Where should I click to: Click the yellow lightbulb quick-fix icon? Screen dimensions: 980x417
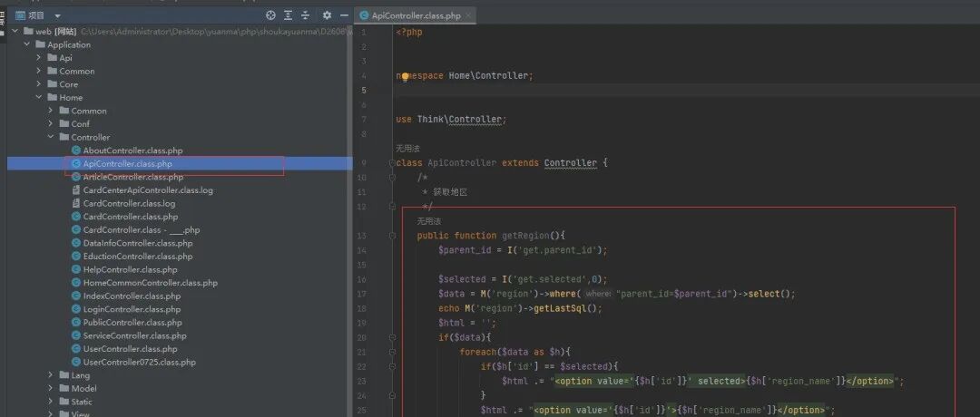click(x=405, y=77)
